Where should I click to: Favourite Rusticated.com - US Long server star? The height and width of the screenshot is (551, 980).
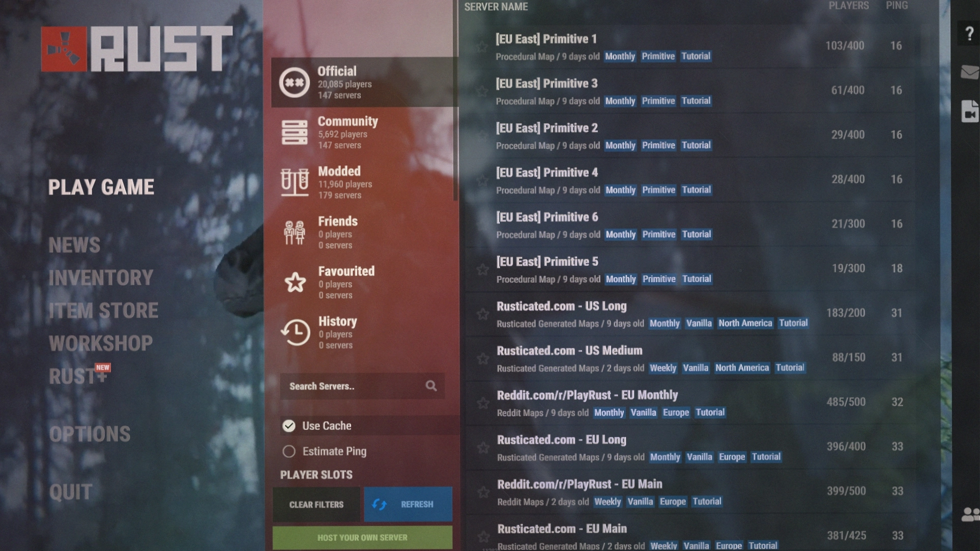coord(482,314)
